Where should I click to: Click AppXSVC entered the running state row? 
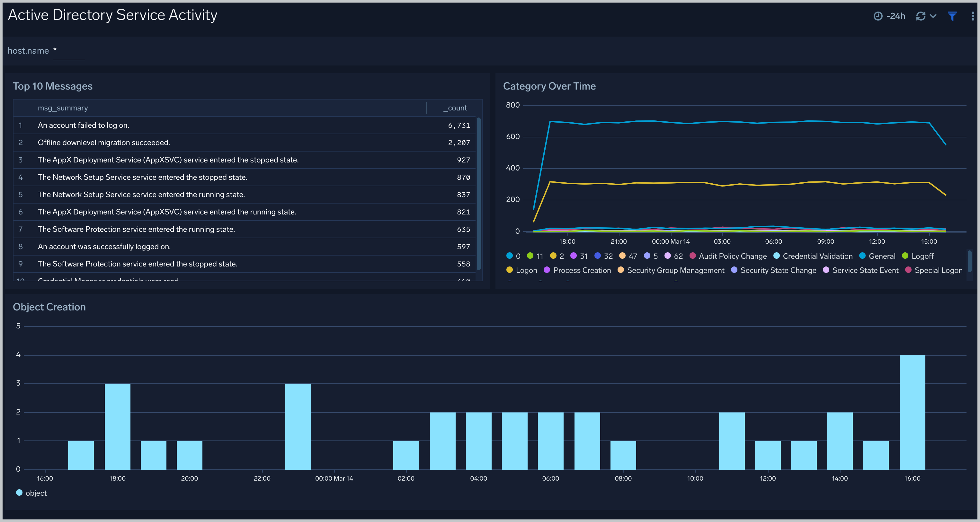coord(245,212)
